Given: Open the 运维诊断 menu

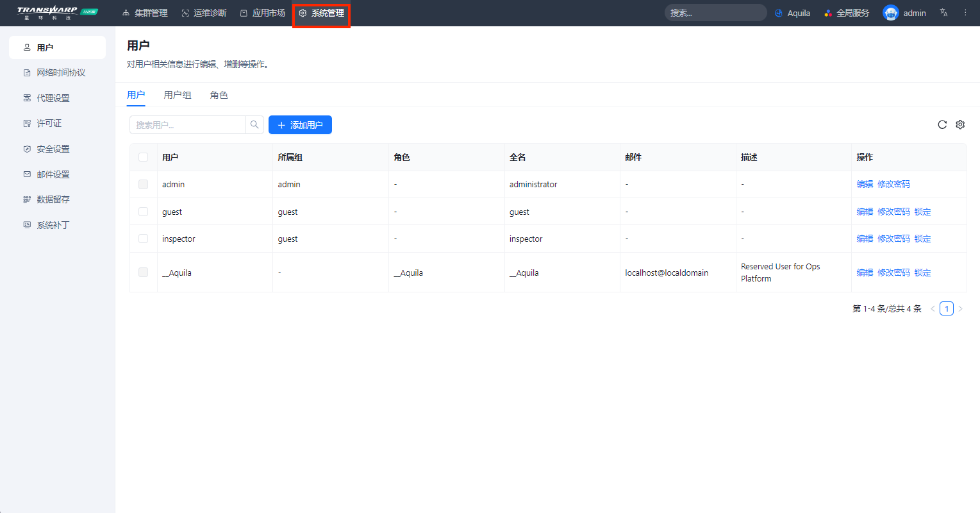Looking at the screenshot, I should coord(204,13).
